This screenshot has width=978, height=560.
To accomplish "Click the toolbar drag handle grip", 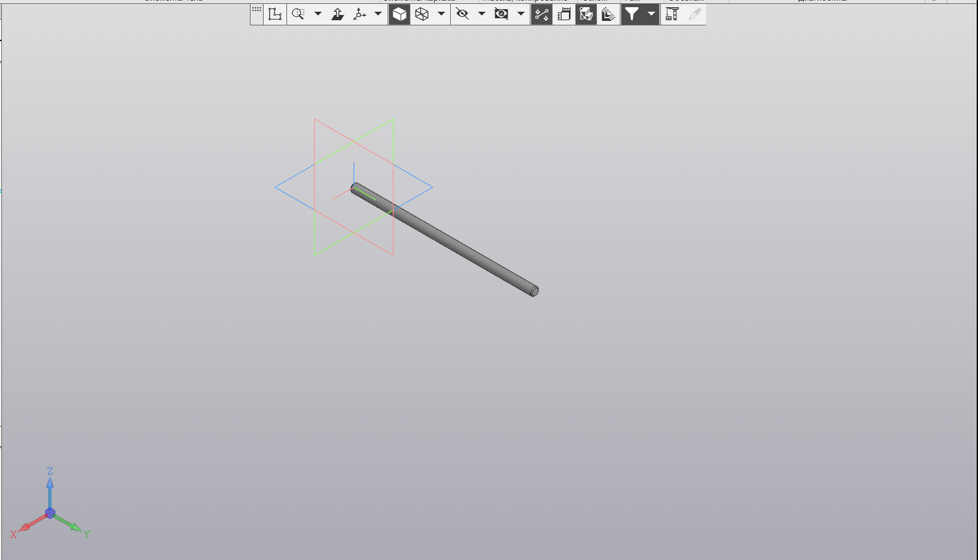I will pos(256,10).
